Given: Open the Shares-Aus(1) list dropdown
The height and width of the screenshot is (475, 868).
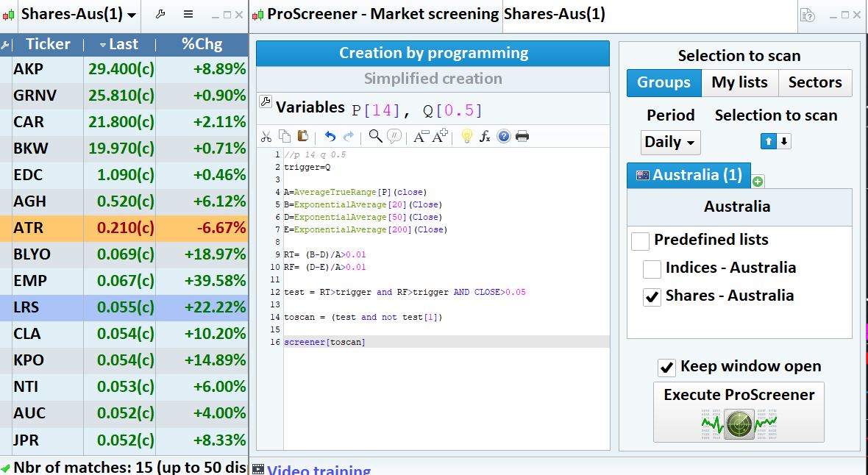Looking at the screenshot, I should (79, 15).
